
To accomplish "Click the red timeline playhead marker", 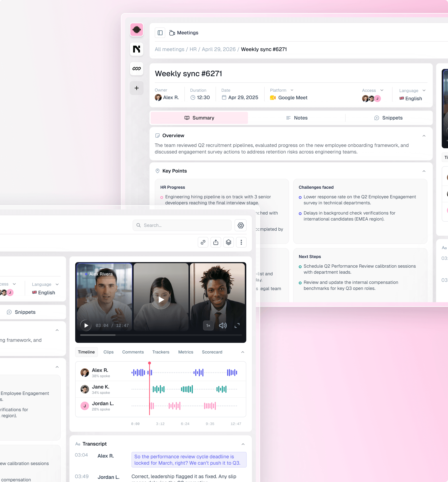I will [150, 363].
